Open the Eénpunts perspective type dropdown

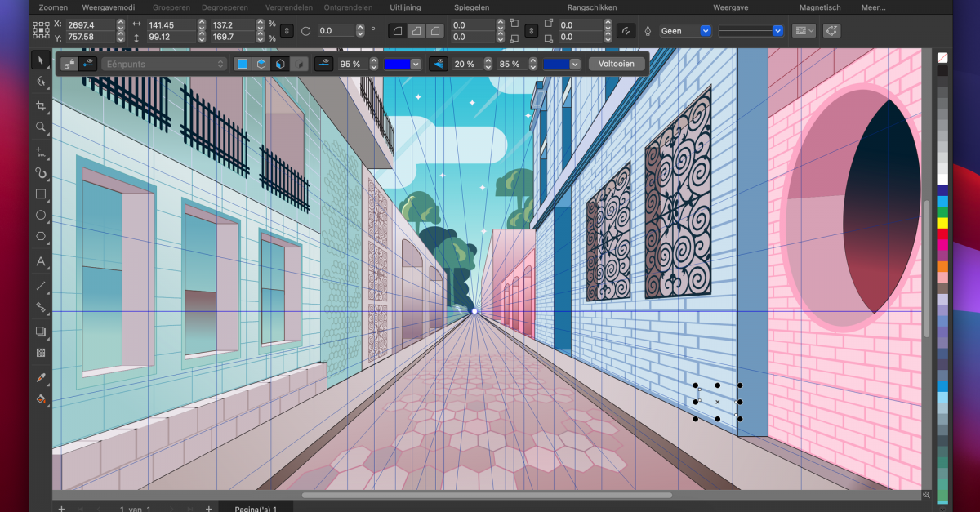click(164, 64)
